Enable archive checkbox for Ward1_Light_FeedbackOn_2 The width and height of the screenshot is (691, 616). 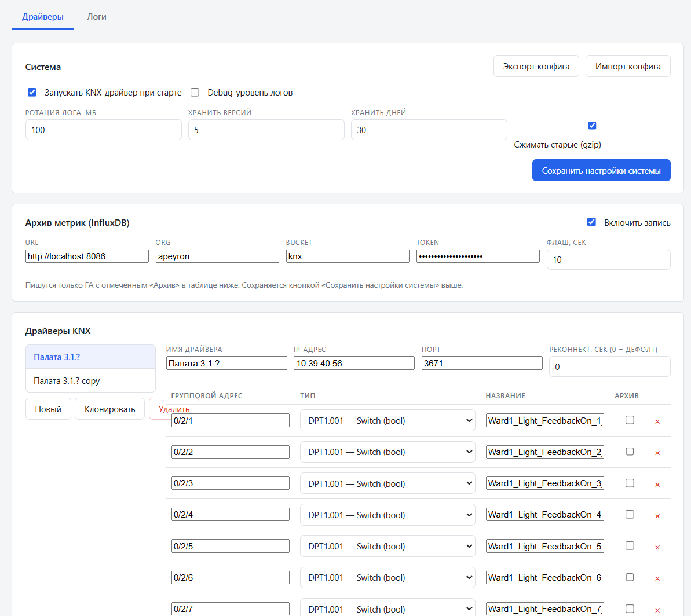coord(630,452)
